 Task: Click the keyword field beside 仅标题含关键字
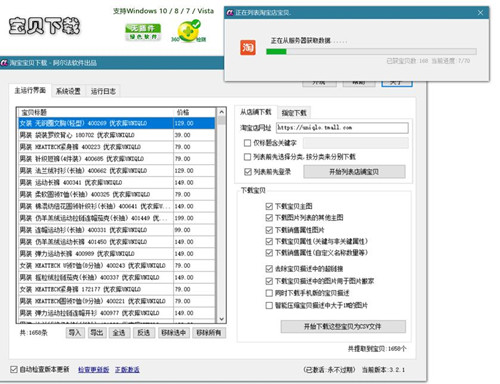click(356, 143)
